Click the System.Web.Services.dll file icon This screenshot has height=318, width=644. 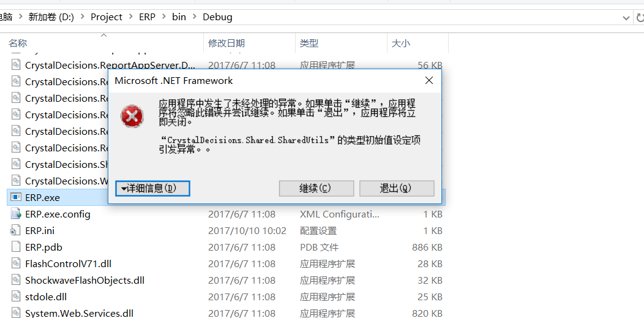tap(15, 313)
